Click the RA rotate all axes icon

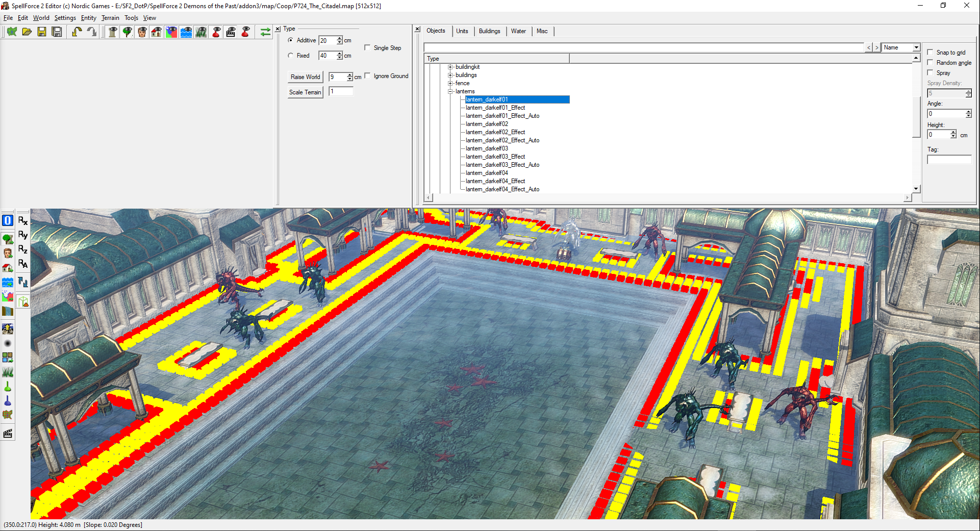point(23,263)
